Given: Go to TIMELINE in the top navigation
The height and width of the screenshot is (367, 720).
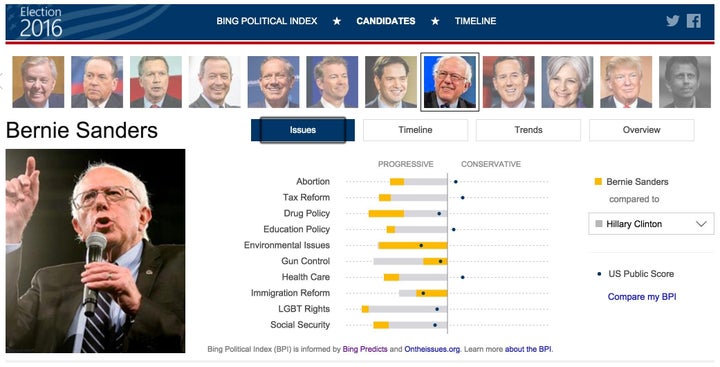Looking at the screenshot, I should [475, 21].
